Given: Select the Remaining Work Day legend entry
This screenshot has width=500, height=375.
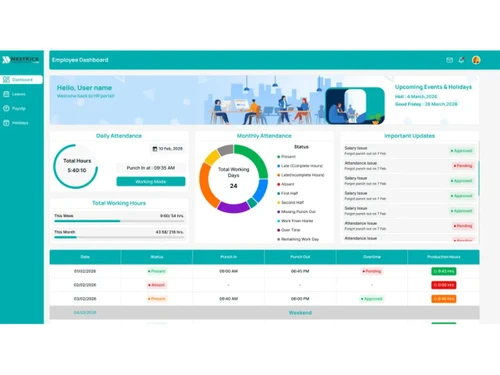Looking at the screenshot, I should (298, 239).
